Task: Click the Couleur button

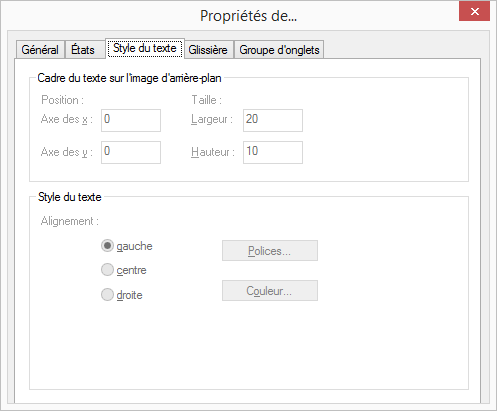Action: click(270, 291)
